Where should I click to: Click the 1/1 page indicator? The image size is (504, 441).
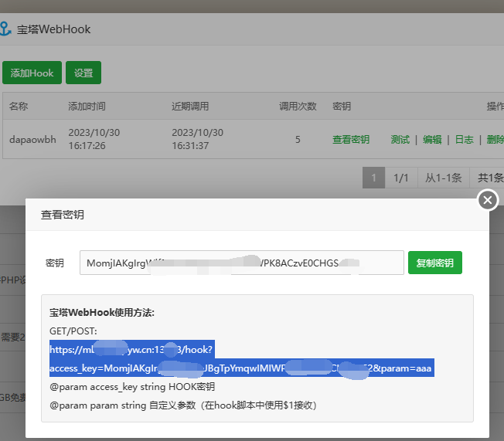pos(401,178)
